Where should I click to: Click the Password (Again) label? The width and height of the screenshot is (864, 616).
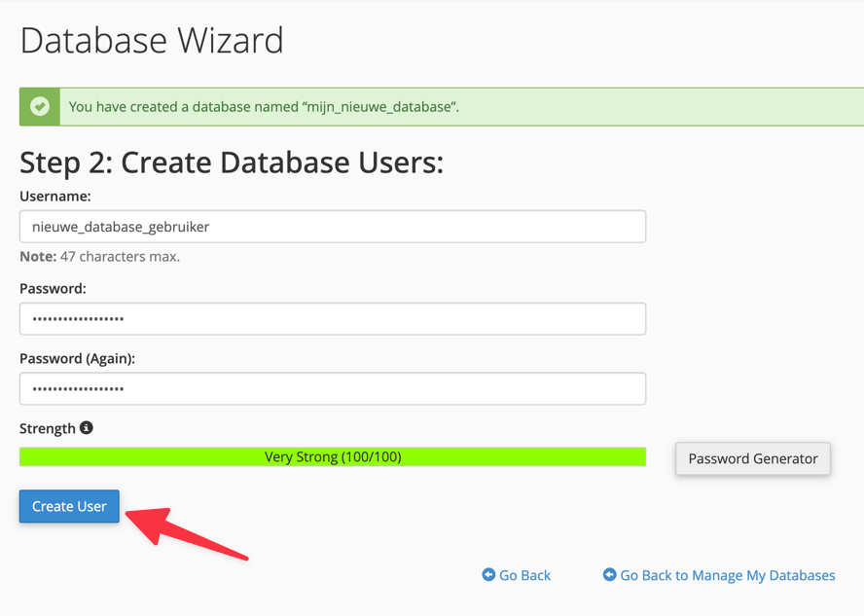(x=77, y=358)
